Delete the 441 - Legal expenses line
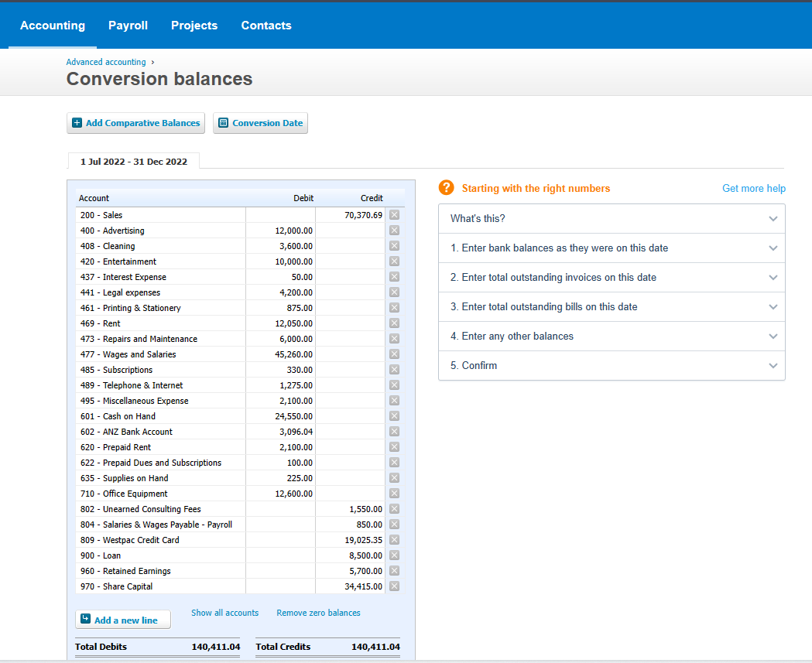 click(394, 292)
